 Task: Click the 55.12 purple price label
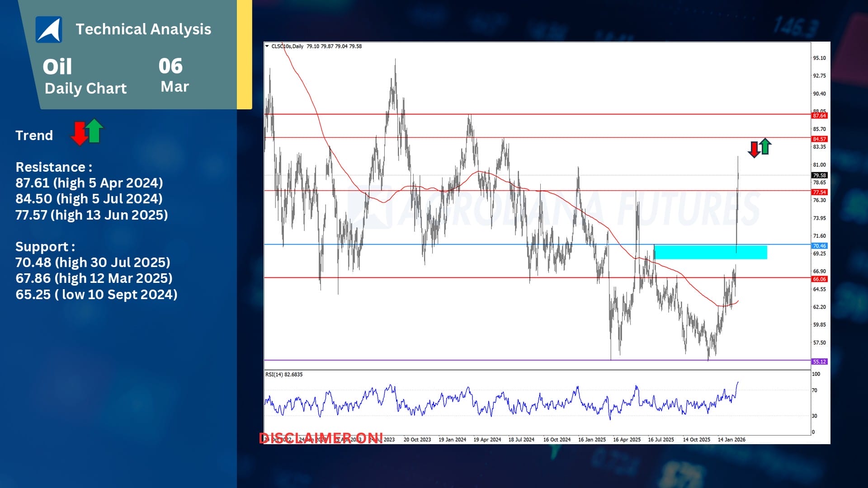pyautogui.click(x=819, y=361)
